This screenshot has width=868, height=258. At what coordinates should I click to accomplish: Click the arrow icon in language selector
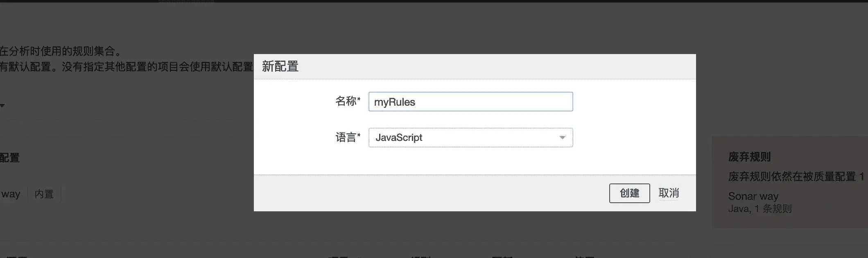[x=562, y=138]
